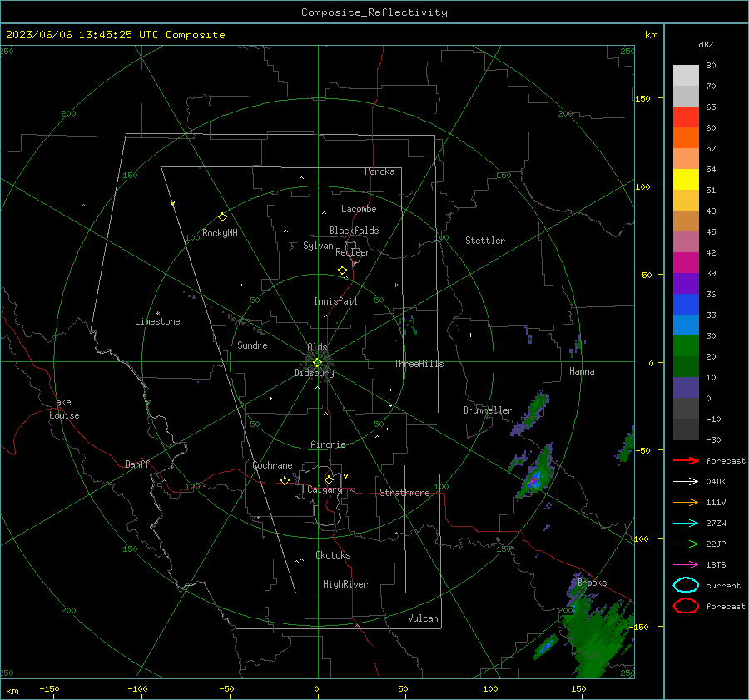This screenshot has width=749, height=700.
Task: Click the Lake Louise label
Action: pyautogui.click(x=64, y=409)
